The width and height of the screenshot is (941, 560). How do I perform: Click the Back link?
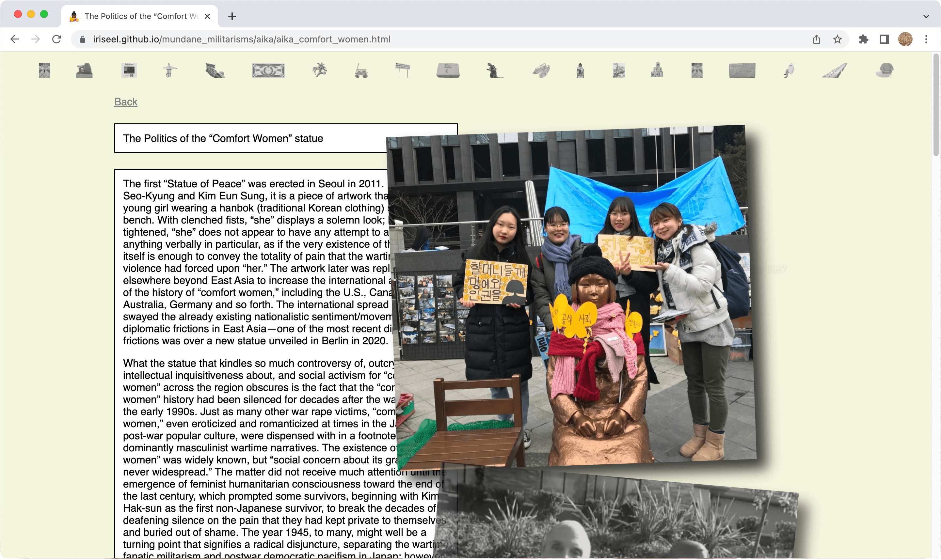tap(126, 102)
